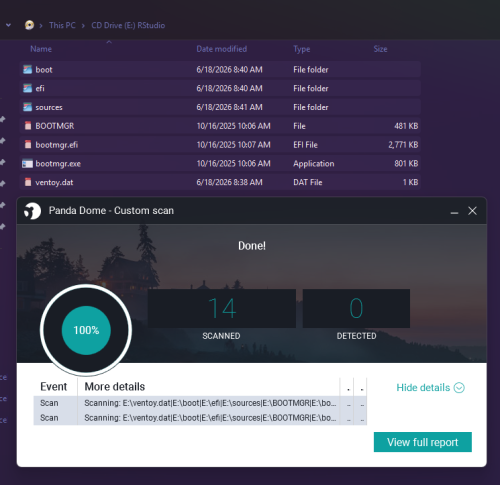500x485 pixels.
Task: Click This PC in the breadcrumb path
Action: [62, 25]
